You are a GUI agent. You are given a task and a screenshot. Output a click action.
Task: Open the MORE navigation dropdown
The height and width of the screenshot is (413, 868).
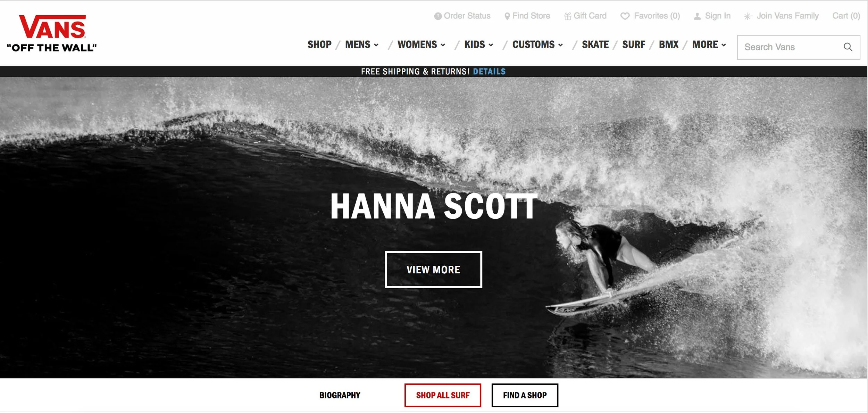click(x=709, y=45)
